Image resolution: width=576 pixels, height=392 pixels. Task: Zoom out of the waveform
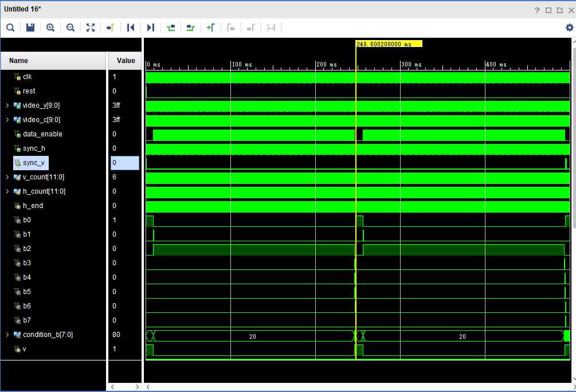70,28
